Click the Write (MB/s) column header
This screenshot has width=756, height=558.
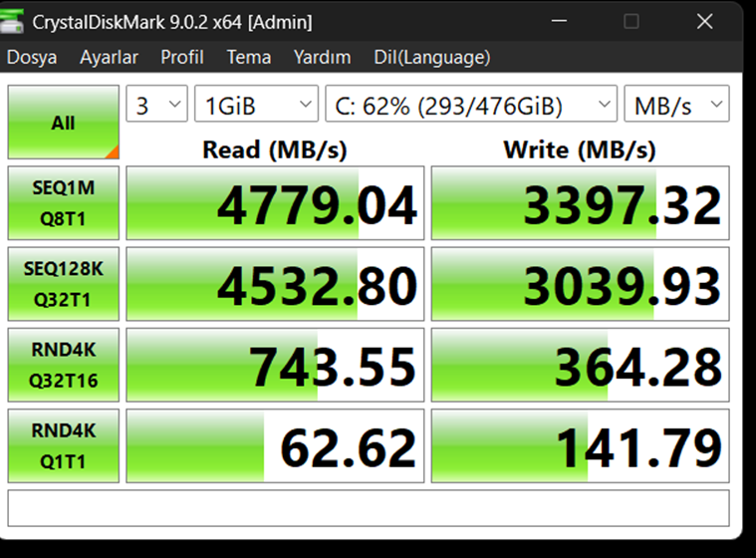580,150
